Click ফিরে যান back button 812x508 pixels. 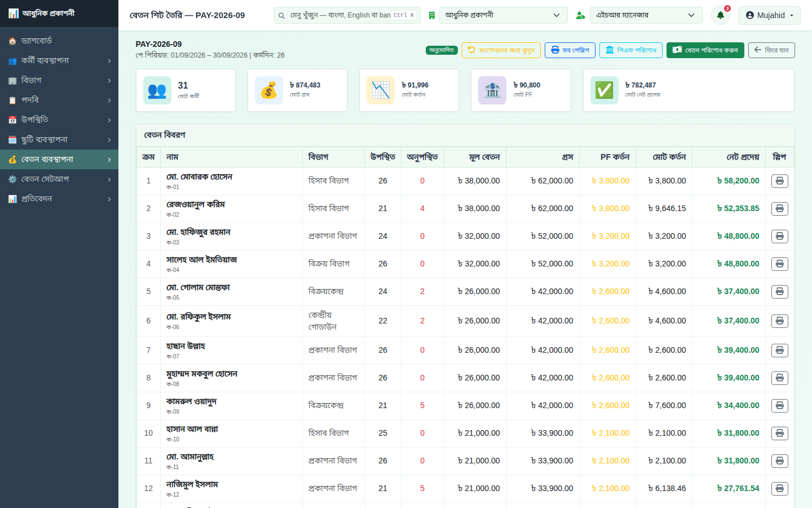(x=771, y=50)
